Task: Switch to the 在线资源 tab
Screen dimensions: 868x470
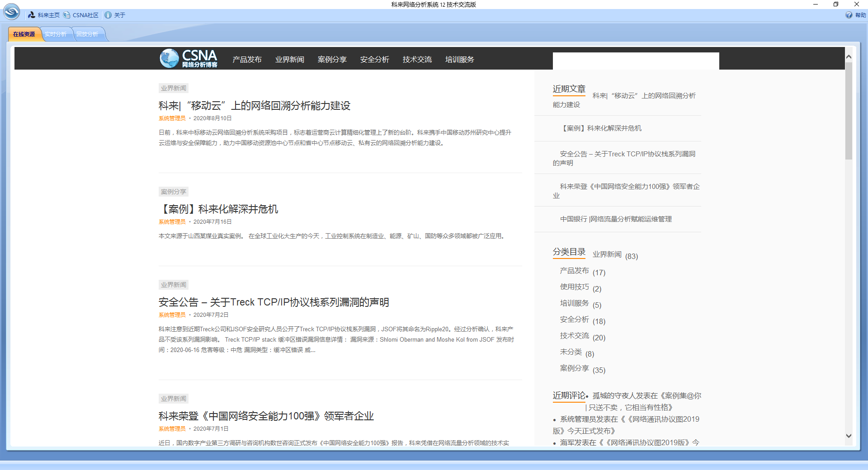Action: click(x=24, y=34)
